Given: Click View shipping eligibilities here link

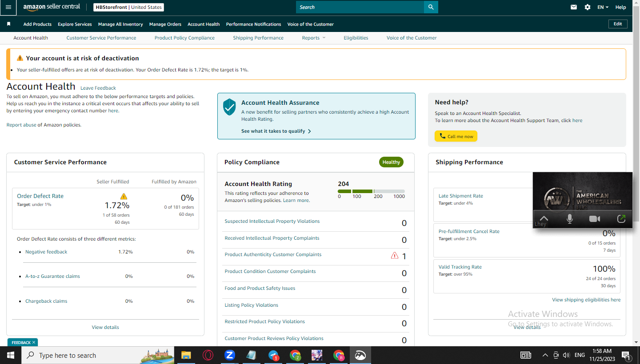Looking at the screenshot, I should pos(586,300).
